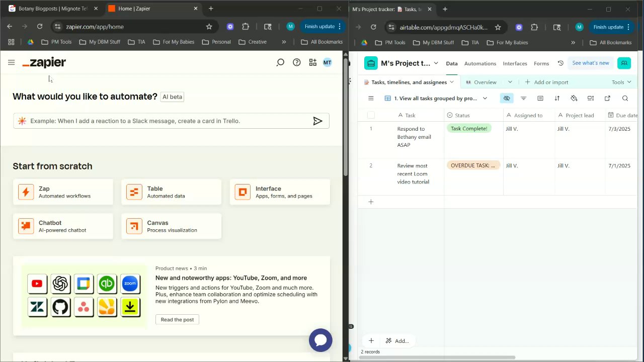Show more bookmarks in Airtable browser window
Viewport: 644px width, 362px height.
tap(573, 43)
